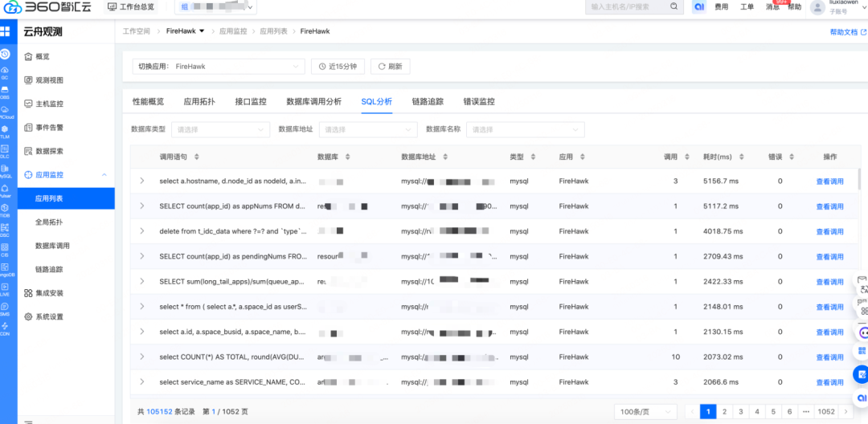Click the 刷新 refresh button
Image resolution: width=868 pixels, height=424 pixels.
pyautogui.click(x=391, y=67)
